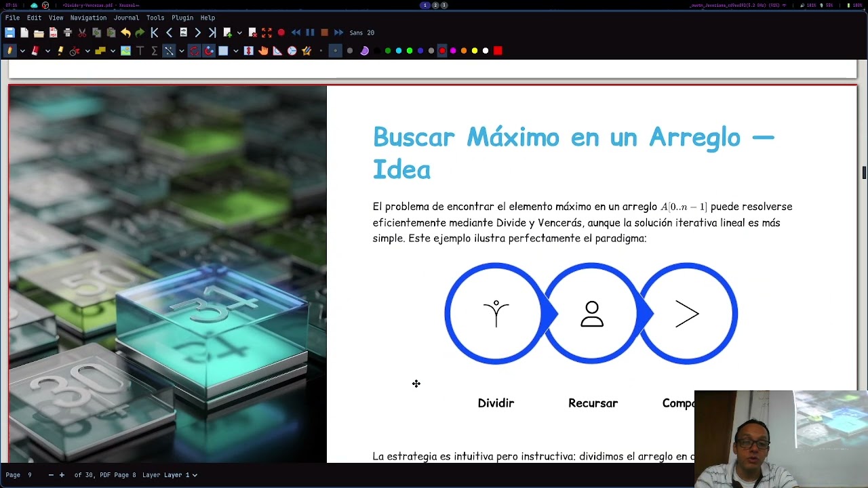Select the vertical space tool

click(x=248, y=51)
